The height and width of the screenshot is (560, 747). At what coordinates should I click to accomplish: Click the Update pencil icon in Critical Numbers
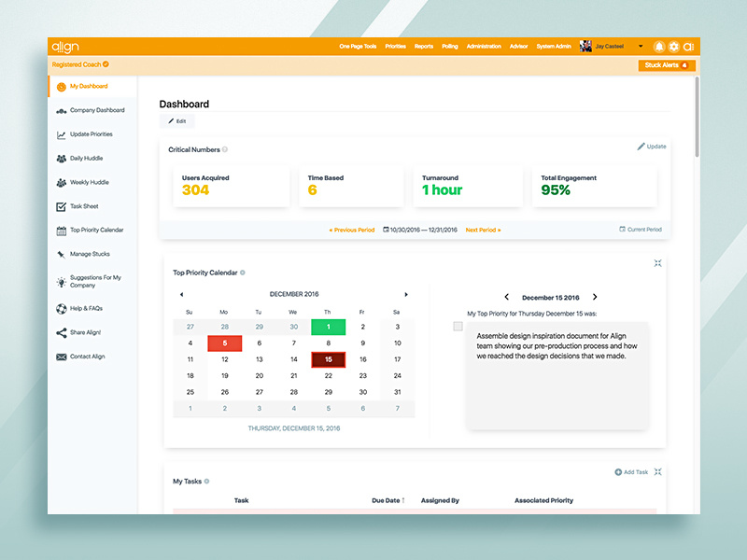[641, 147]
